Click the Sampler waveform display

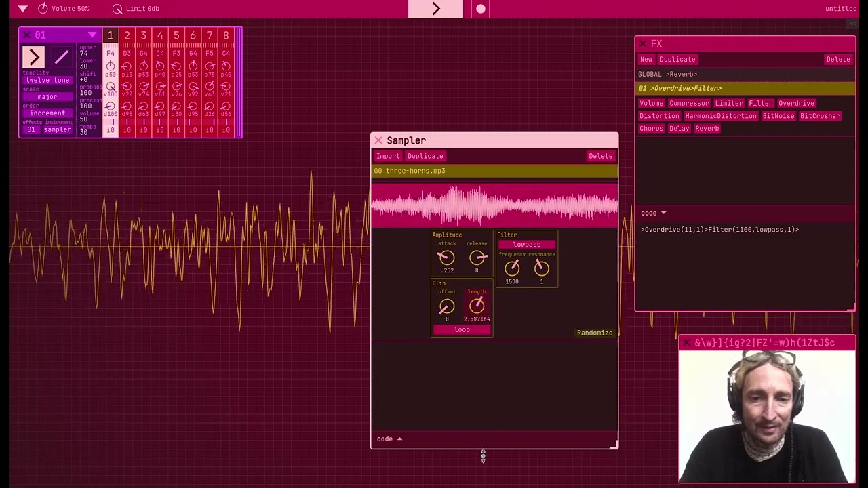pos(494,205)
